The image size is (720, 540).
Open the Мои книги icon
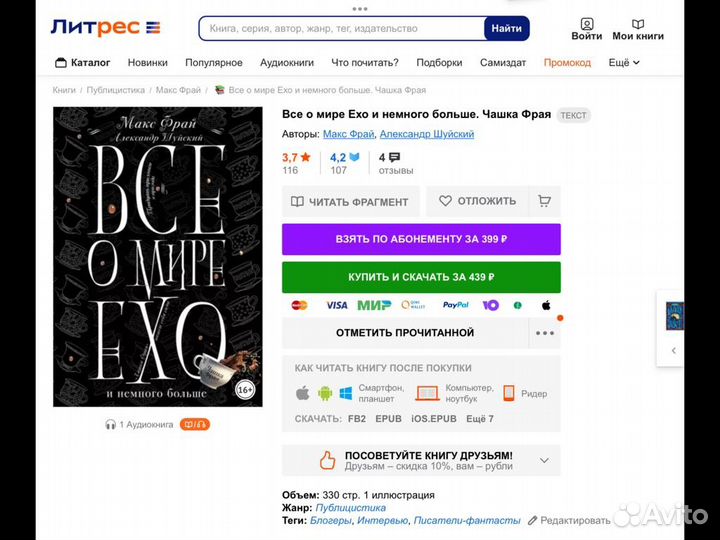pyautogui.click(x=638, y=24)
